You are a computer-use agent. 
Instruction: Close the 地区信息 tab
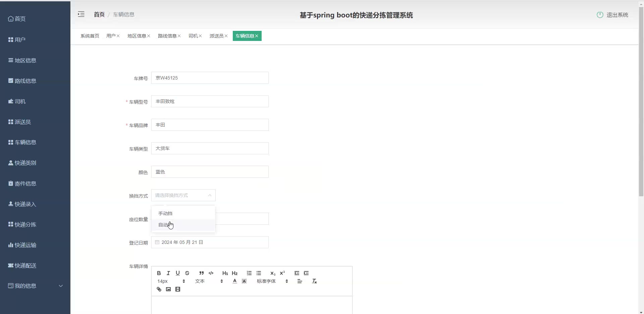click(x=149, y=36)
